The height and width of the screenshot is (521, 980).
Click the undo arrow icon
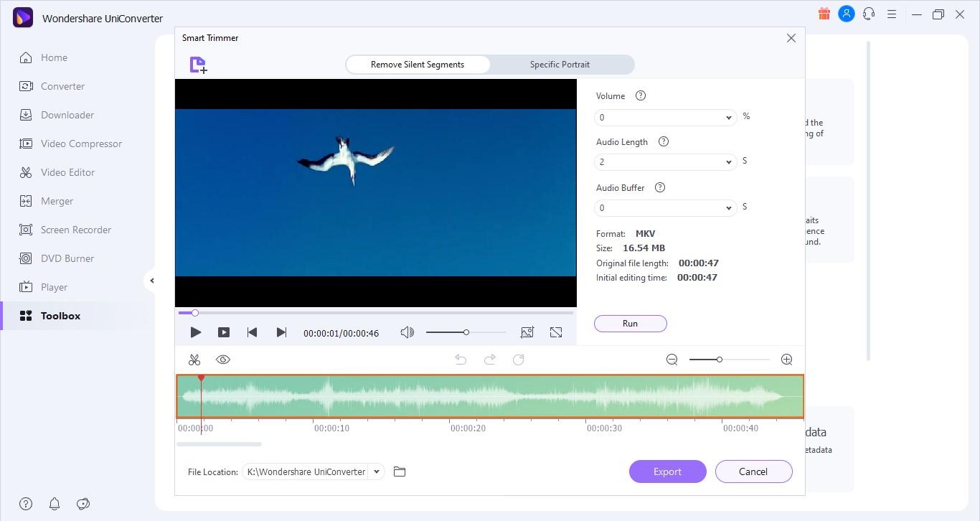click(x=461, y=360)
